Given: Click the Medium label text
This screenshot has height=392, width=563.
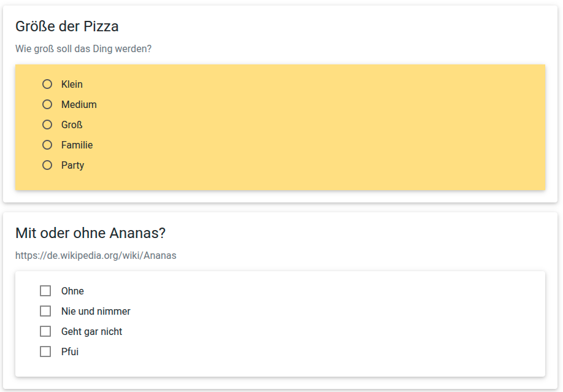Looking at the screenshot, I should pyautogui.click(x=79, y=104).
